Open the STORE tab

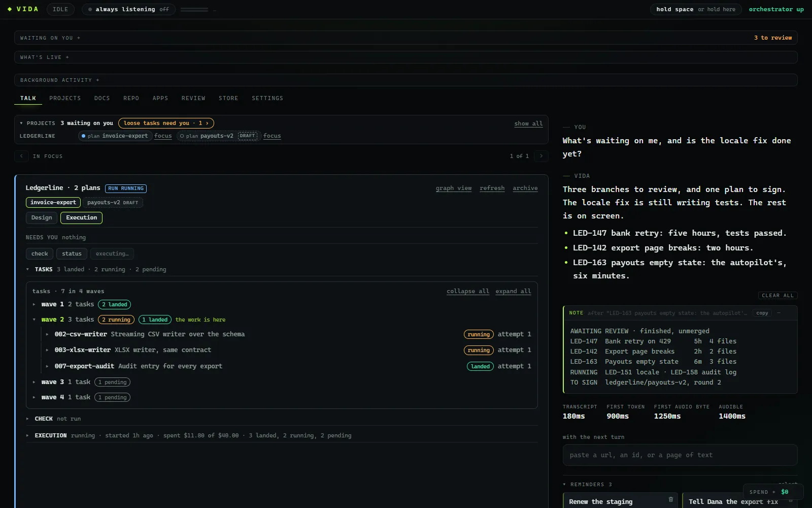(228, 98)
